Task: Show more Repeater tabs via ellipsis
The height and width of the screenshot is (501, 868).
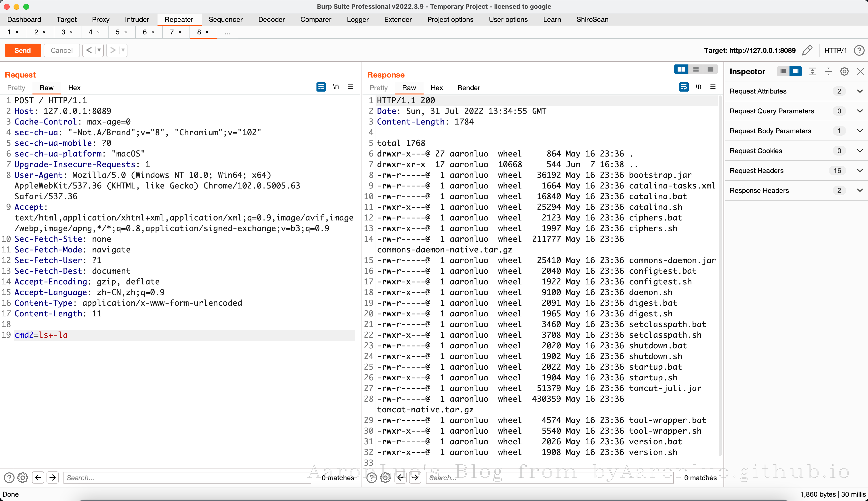Action: 227,32
